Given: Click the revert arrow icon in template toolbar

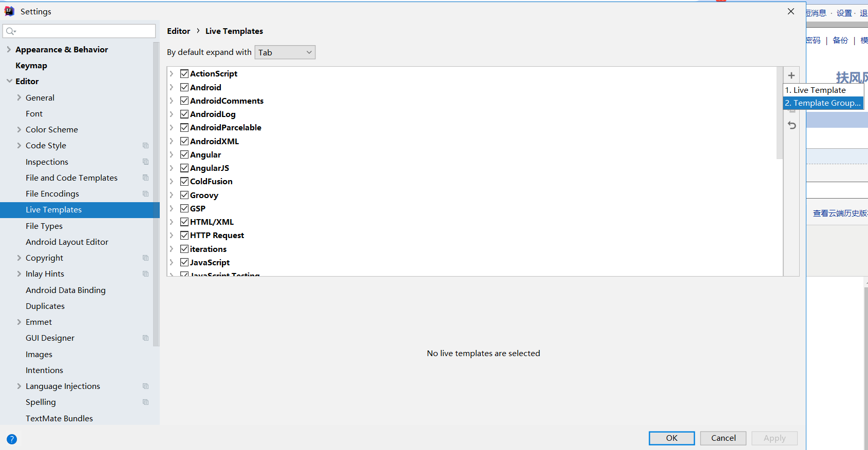Looking at the screenshot, I should click(792, 125).
